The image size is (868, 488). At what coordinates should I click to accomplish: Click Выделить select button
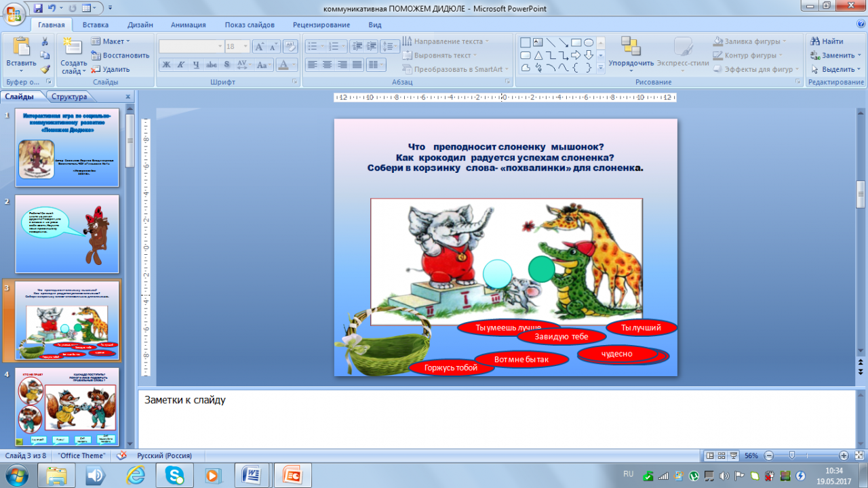835,69
